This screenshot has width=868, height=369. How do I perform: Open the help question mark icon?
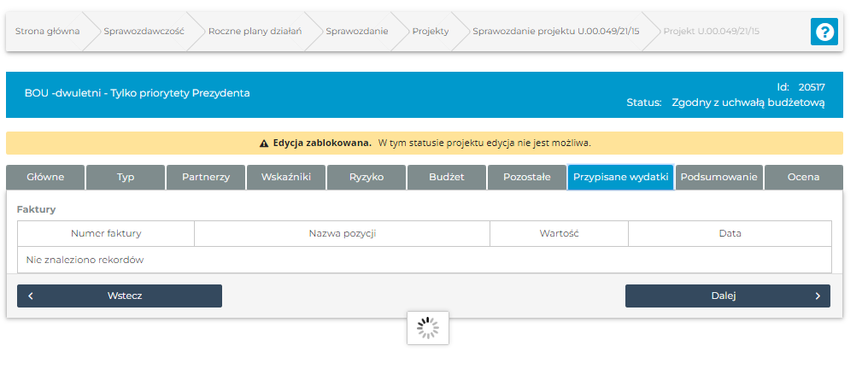point(824,32)
